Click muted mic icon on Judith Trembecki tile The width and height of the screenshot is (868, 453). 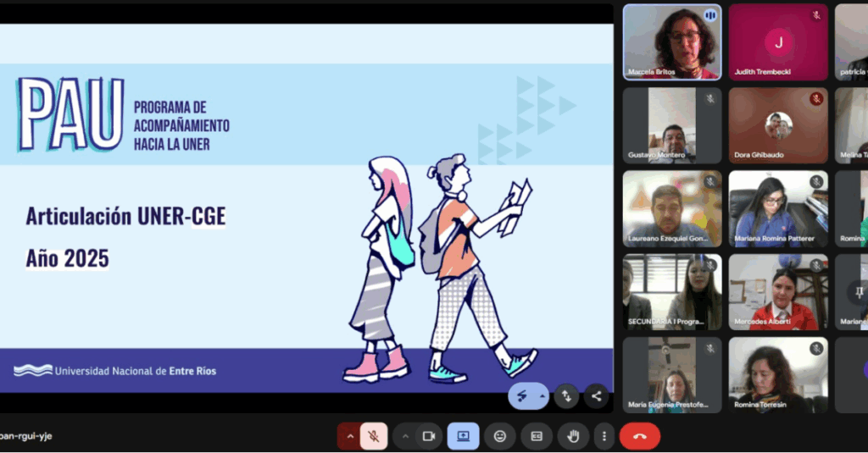click(816, 15)
